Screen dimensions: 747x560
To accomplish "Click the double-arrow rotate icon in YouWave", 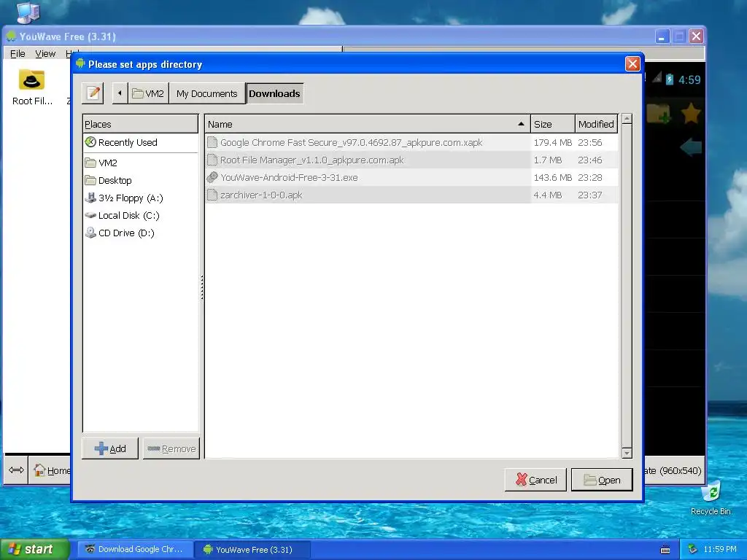I will coord(16,470).
